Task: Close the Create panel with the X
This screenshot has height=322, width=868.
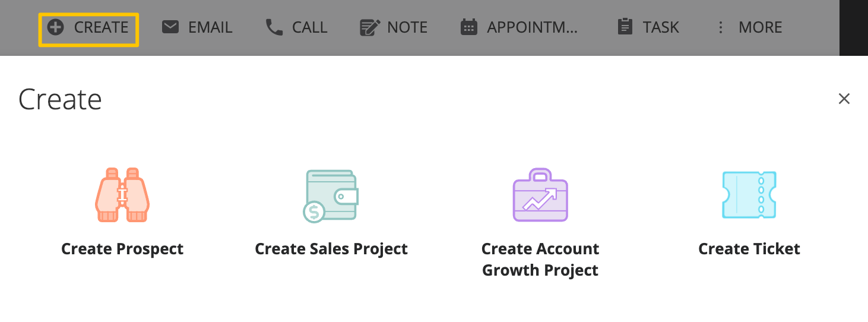Action: pyautogui.click(x=844, y=99)
